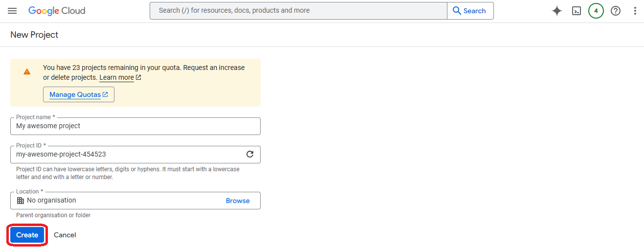Open Manage Quotas page

click(x=78, y=94)
